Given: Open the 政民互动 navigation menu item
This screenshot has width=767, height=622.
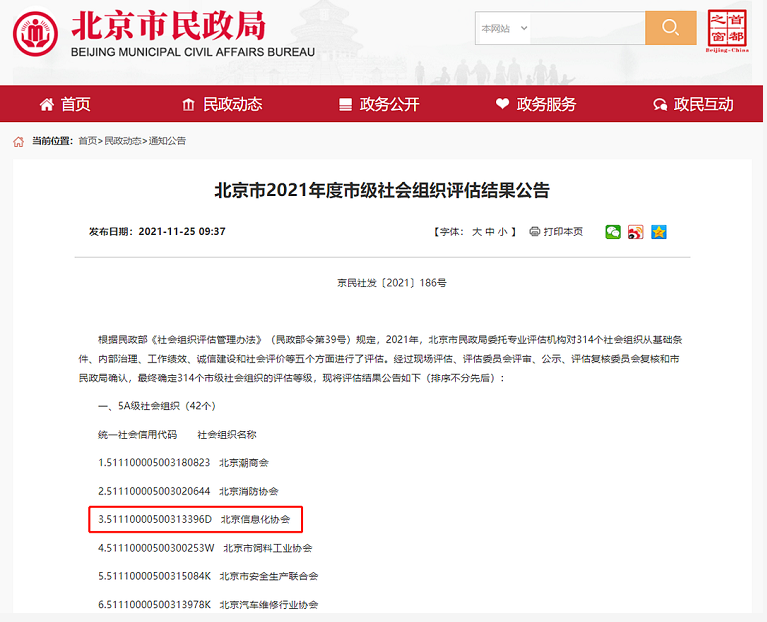Looking at the screenshot, I should 694,104.
